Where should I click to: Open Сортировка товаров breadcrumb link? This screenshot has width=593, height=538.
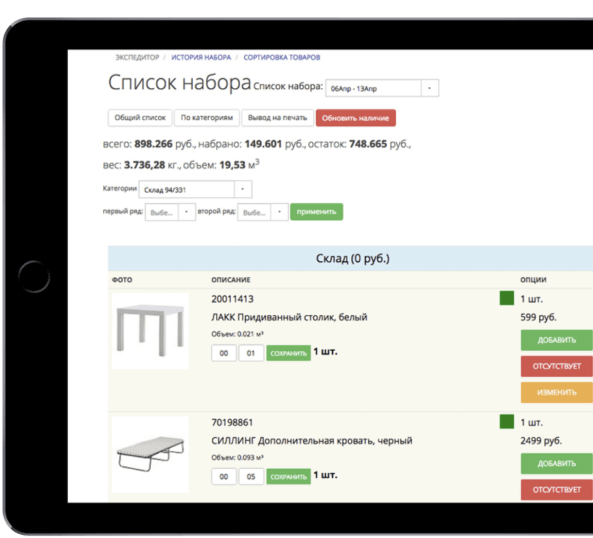[282, 57]
